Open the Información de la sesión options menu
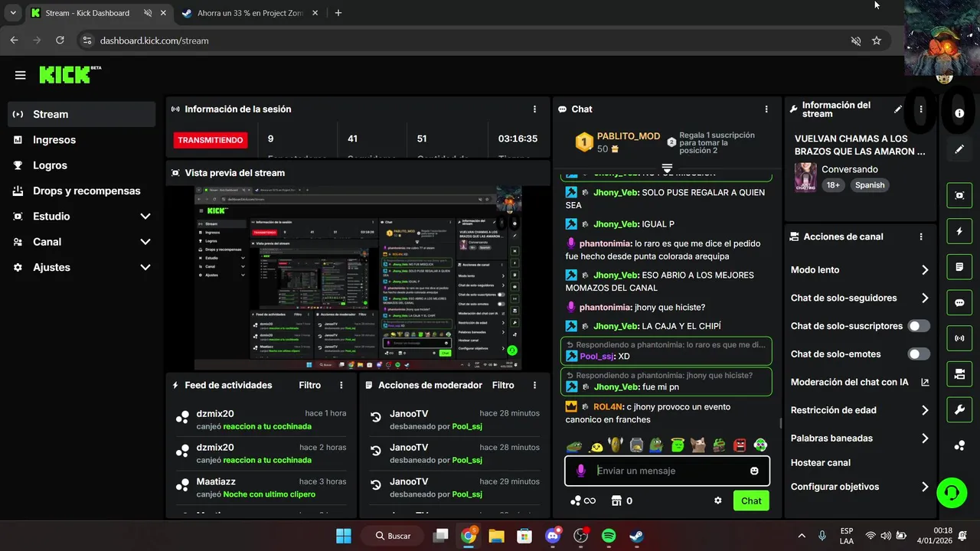The image size is (980, 551). tap(534, 109)
